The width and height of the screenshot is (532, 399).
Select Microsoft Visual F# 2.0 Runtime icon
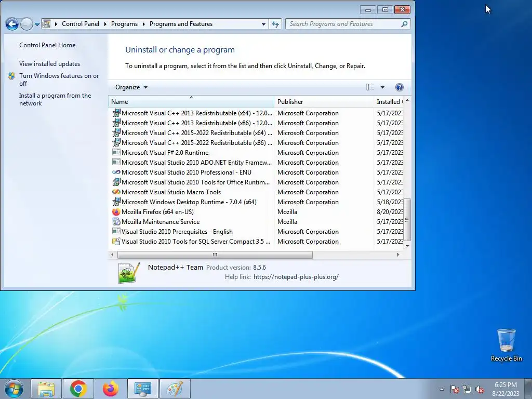point(116,152)
